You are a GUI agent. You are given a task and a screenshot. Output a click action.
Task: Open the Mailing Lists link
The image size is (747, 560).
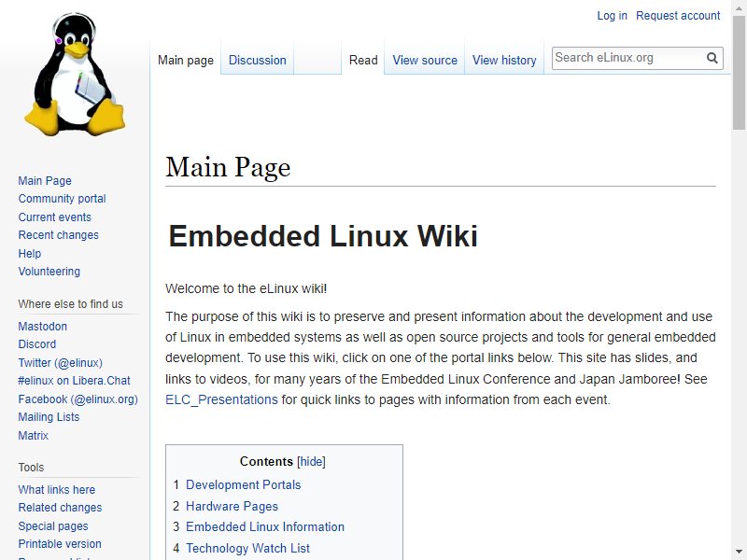coord(49,417)
